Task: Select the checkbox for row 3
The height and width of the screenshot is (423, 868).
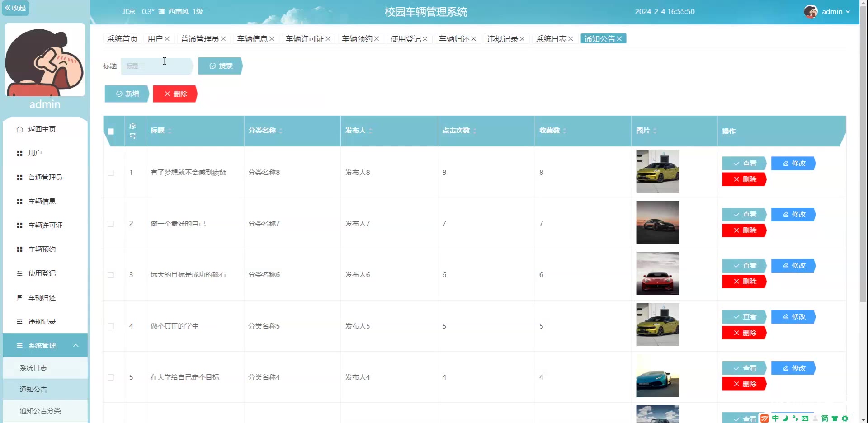Action: [x=111, y=275]
